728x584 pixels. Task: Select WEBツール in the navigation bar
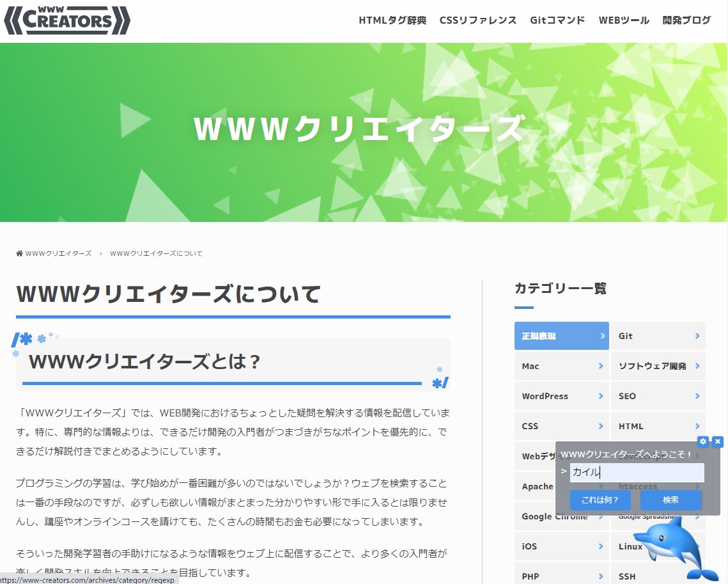click(x=623, y=20)
